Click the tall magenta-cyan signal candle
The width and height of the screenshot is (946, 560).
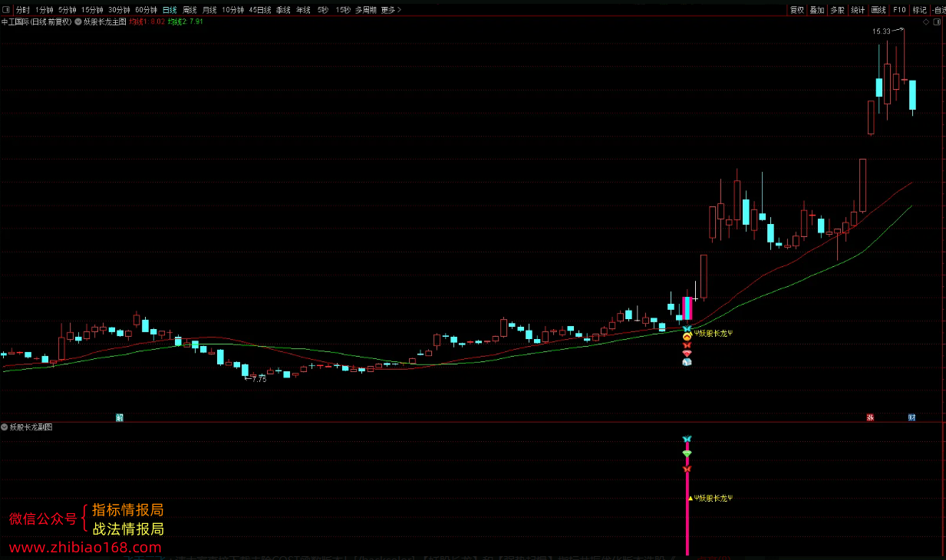point(687,308)
